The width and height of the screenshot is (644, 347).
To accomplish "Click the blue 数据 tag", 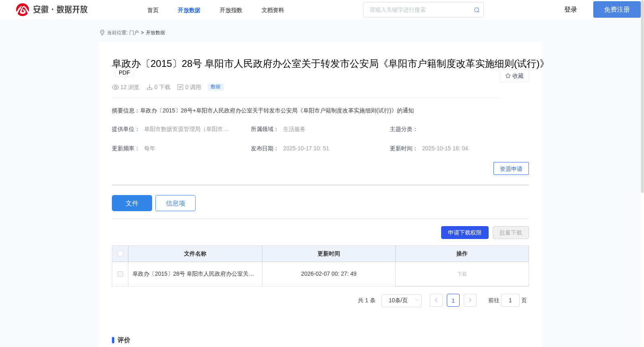I will [x=216, y=87].
